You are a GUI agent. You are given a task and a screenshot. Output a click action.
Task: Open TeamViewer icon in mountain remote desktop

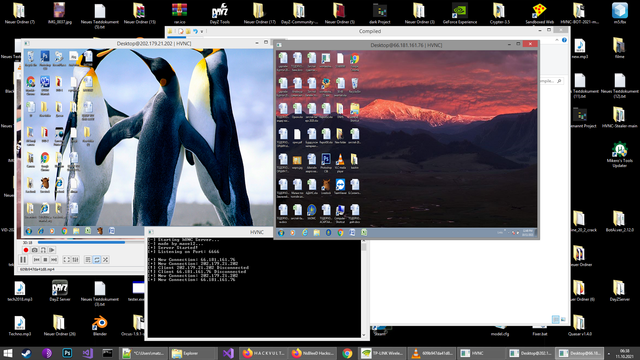click(340, 188)
